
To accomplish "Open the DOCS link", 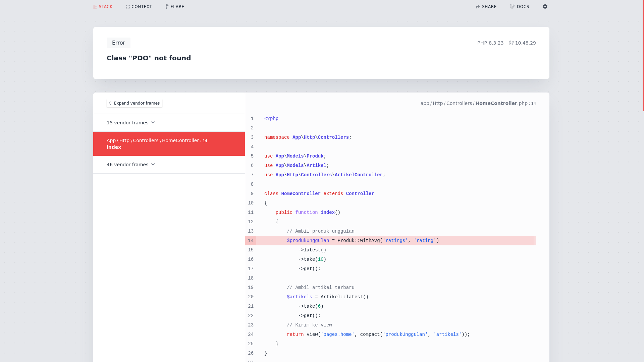I will click(x=520, y=7).
